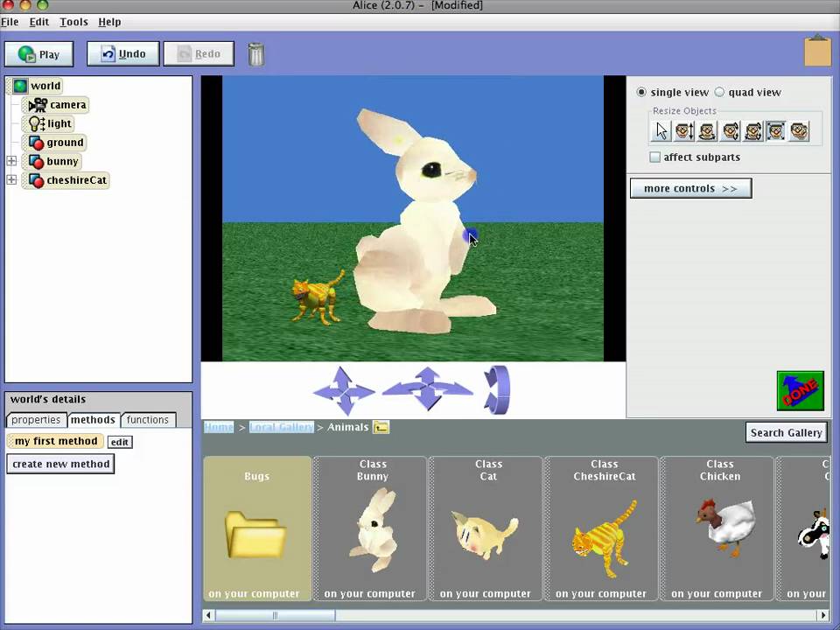The width and height of the screenshot is (840, 630).
Task: Choose the single view radio button
Action: 641,92
